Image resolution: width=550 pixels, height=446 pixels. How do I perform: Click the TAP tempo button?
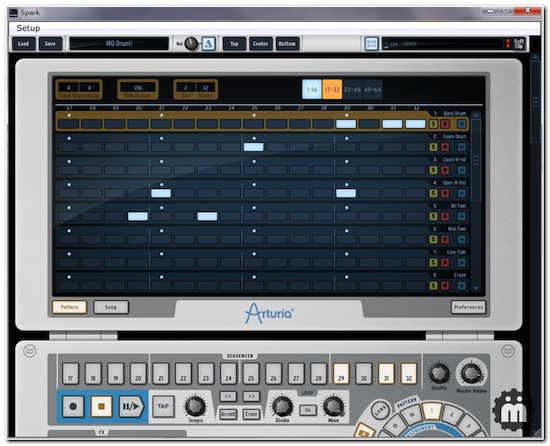[x=163, y=406]
